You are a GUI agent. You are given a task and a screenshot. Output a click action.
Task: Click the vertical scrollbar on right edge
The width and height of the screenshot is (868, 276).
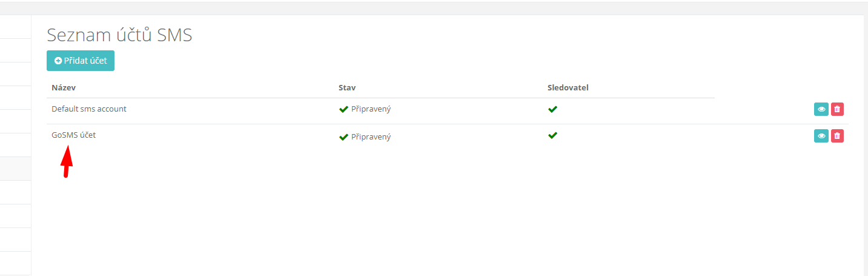pos(866,146)
